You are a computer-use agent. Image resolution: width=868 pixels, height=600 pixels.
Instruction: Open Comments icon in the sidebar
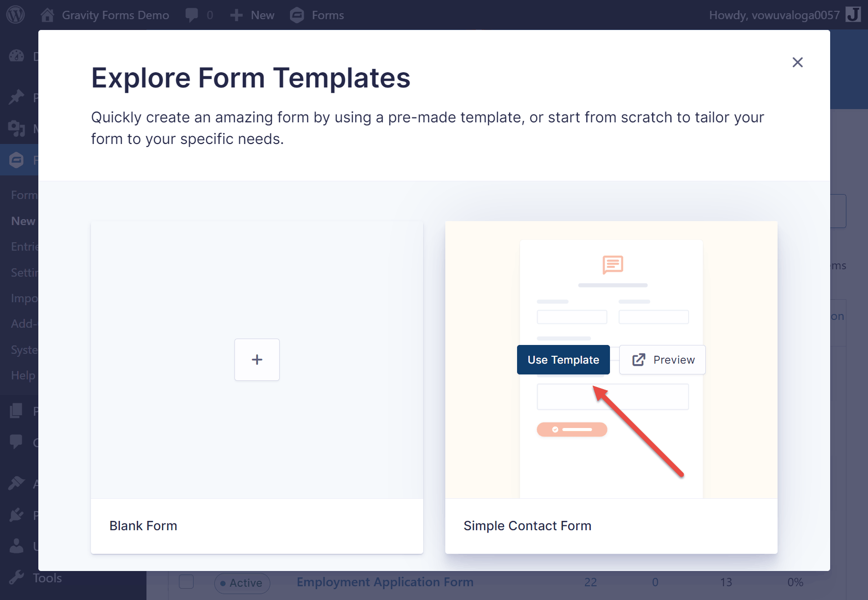click(x=16, y=442)
